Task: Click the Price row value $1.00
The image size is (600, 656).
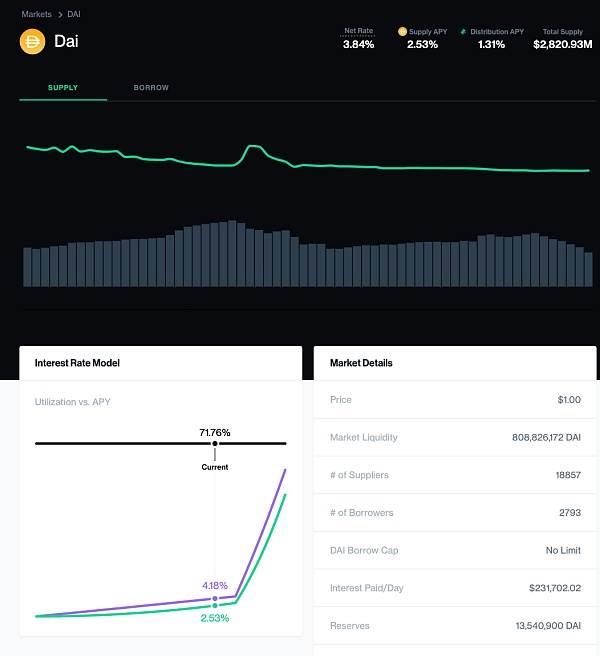Action: click(569, 400)
